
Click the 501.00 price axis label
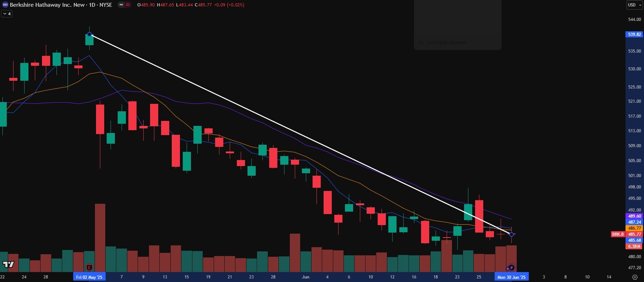pyautogui.click(x=634, y=176)
